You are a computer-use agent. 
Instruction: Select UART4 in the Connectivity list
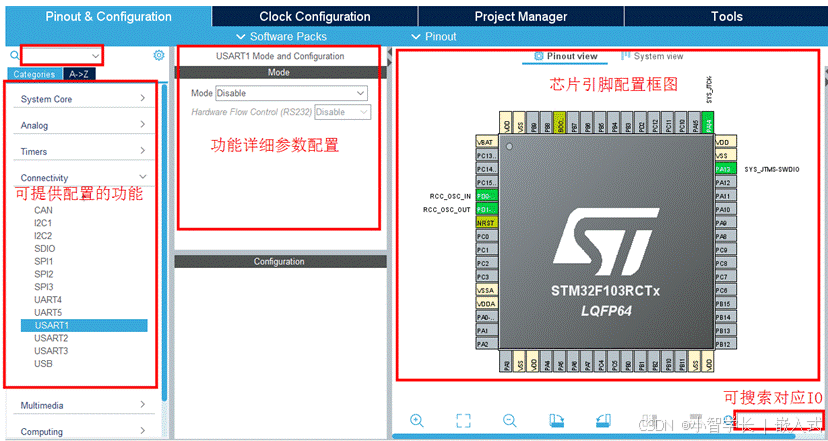click(48, 299)
